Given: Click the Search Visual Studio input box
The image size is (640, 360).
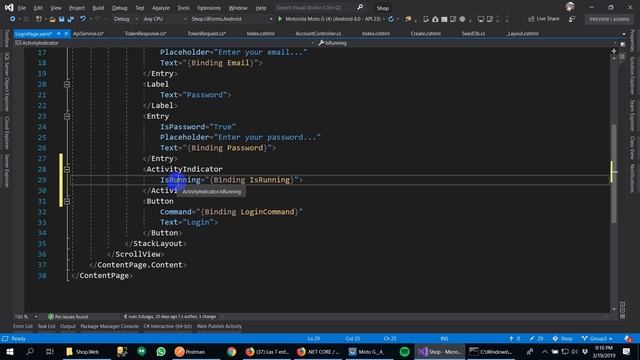Looking at the screenshot, I should pyautogui.click(x=314, y=7).
